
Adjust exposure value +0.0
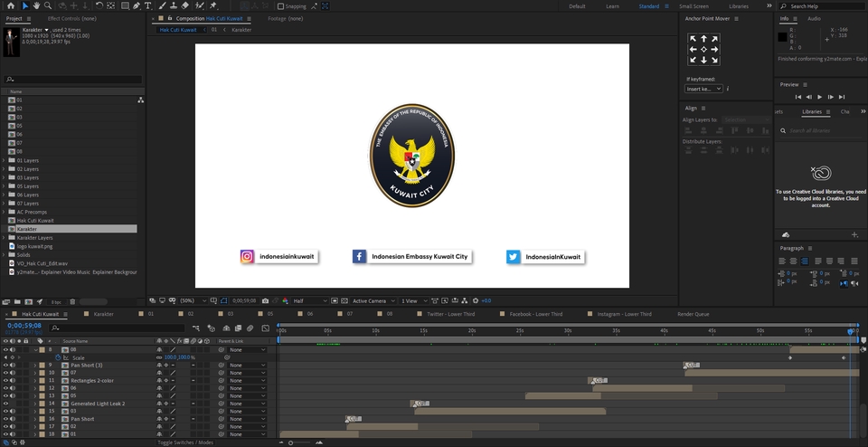pyautogui.click(x=486, y=300)
